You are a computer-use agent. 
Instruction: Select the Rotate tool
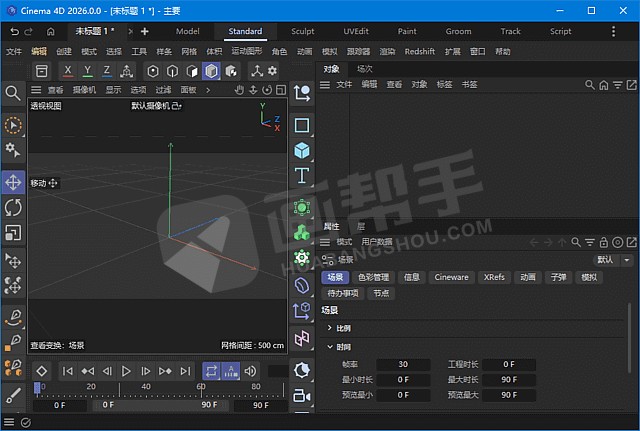(x=13, y=207)
